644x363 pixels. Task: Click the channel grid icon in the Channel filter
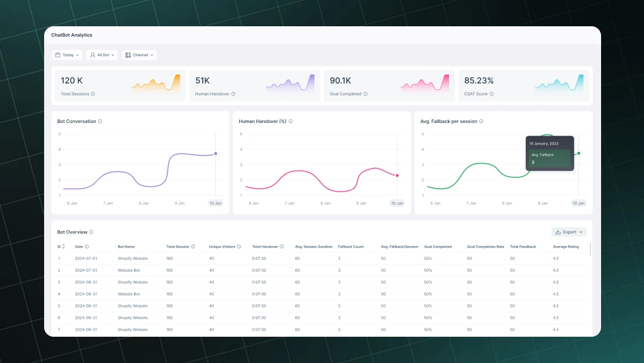(128, 55)
